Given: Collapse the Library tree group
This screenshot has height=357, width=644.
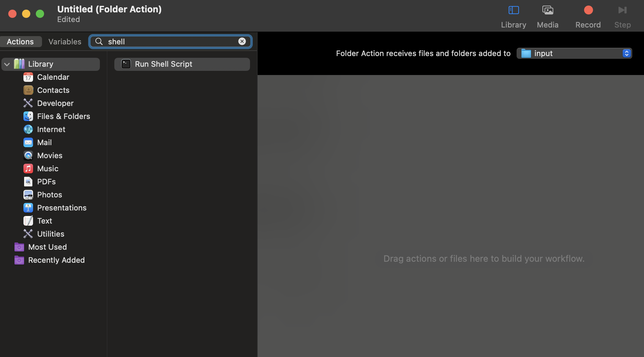Looking at the screenshot, I should (x=7, y=64).
